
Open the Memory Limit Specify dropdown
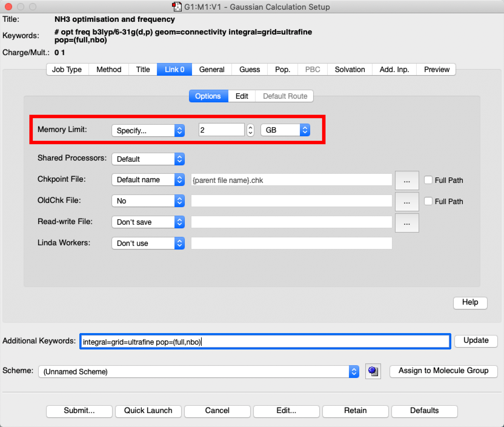[x=148, y=131]
